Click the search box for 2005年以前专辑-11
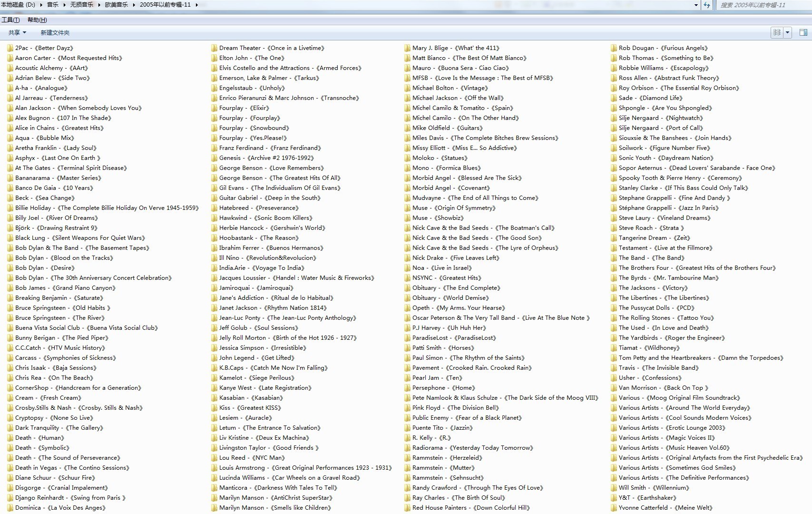 tap(761, 5)
